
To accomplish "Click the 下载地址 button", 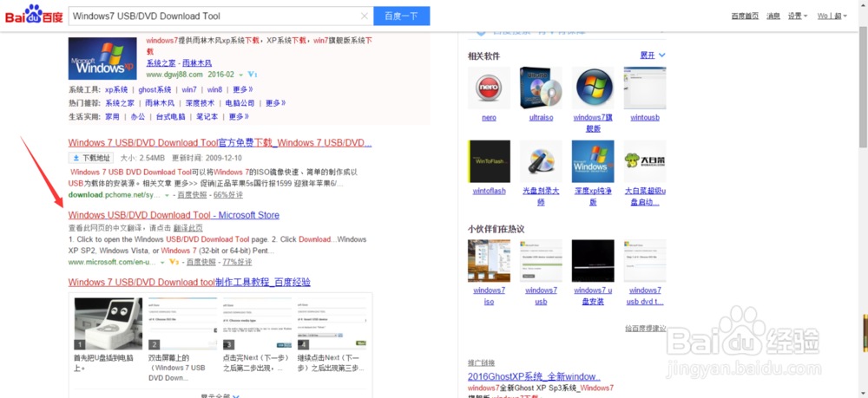I will click(91, 158).
